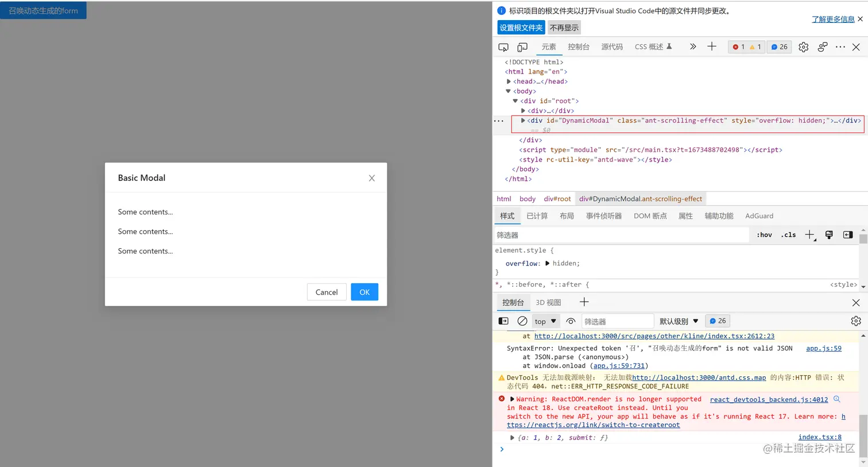This screenshot has height=467, width=868.
Task: Open the 布局 layout tab
Action: pyautogui.click(x=567, y=216)
